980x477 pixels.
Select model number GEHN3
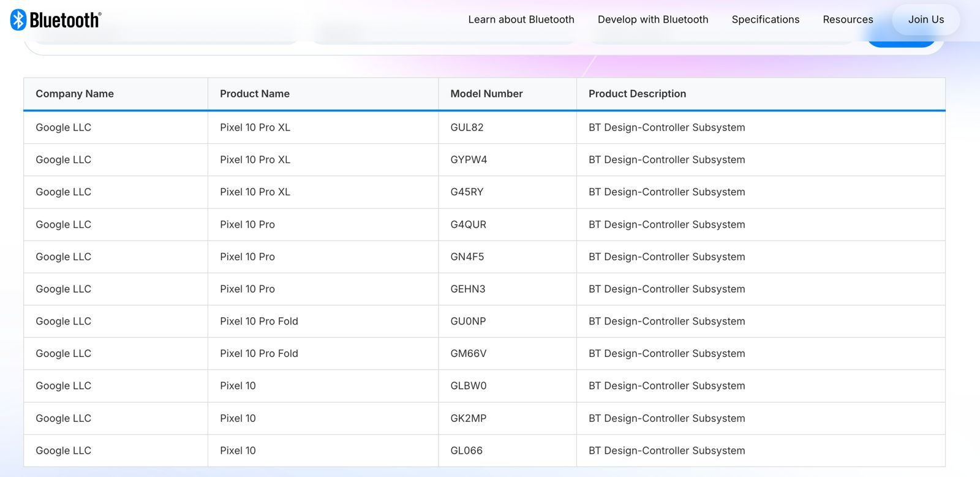(x=467, y=289)
